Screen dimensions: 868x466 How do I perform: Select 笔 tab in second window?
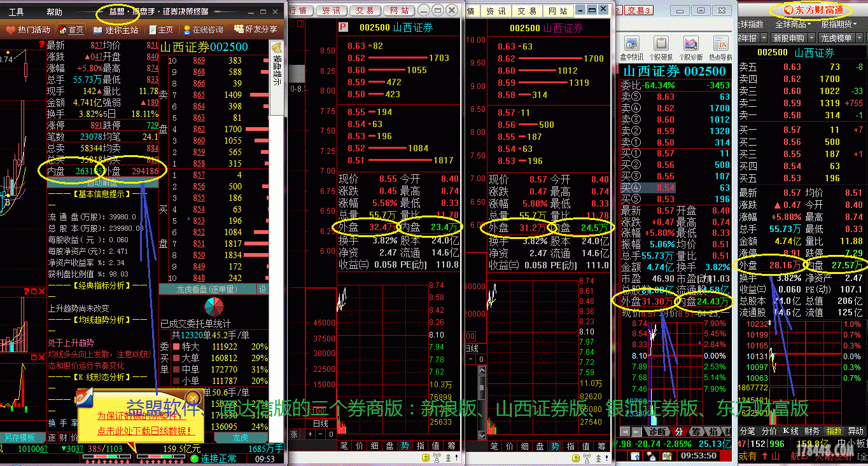(344, 446)
